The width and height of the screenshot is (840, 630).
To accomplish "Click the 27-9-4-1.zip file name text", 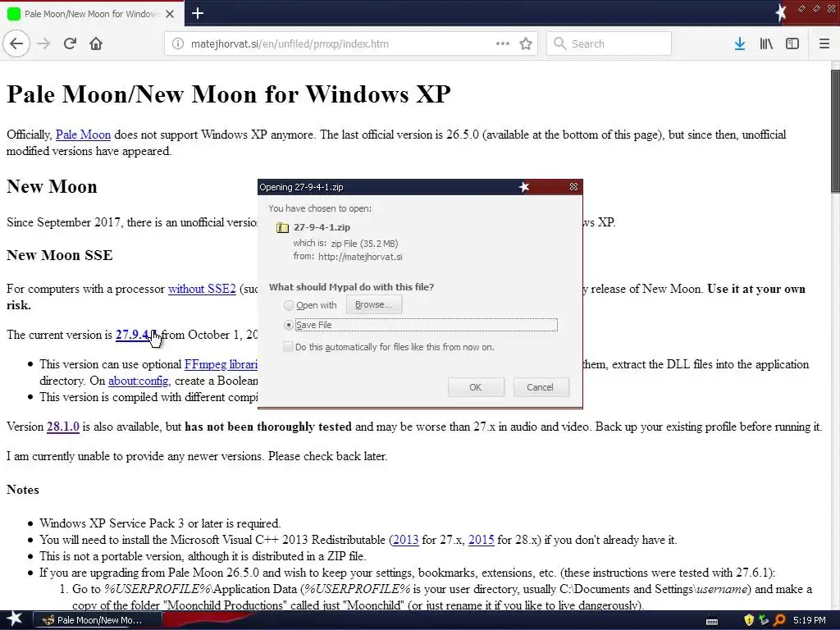I will pos(322,227).
